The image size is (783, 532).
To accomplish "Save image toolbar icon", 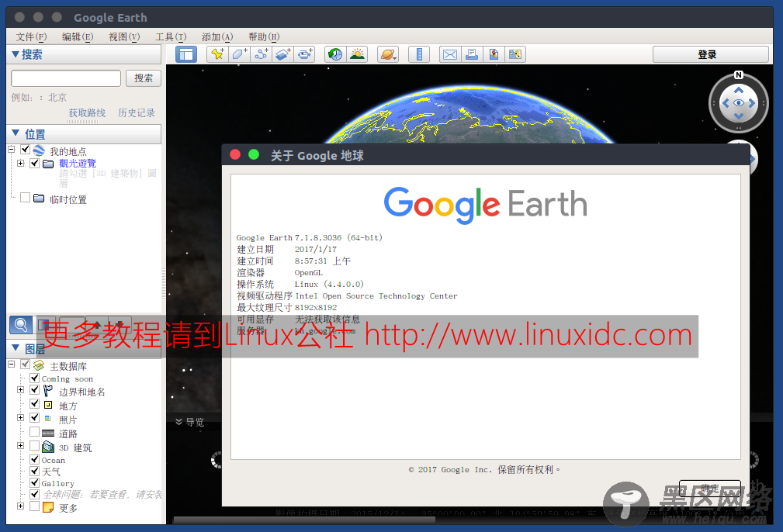I will click(494, 54).
